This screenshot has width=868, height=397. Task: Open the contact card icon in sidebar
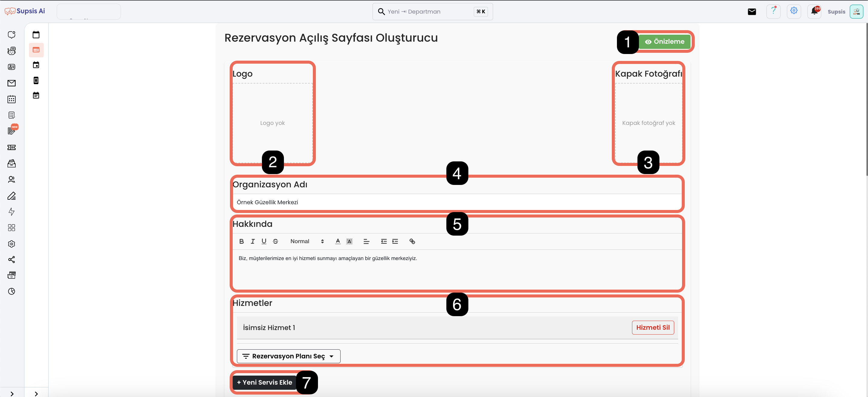11,67
